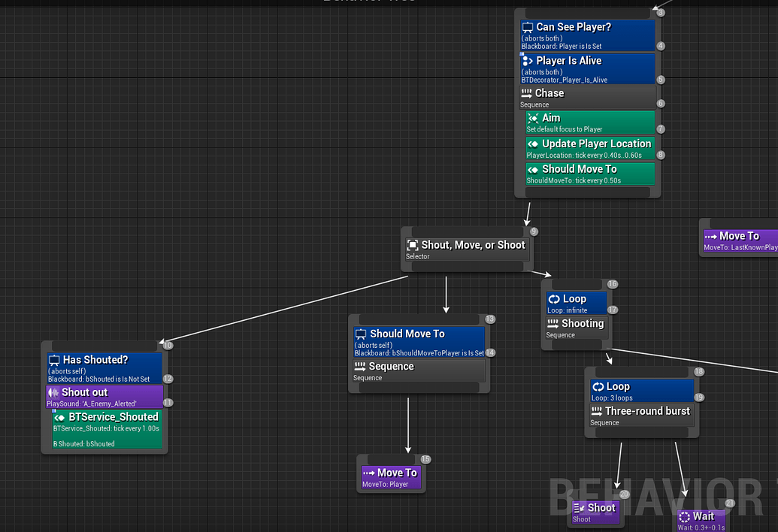Click the Shoot task node icon
The image size is (778, 532).
click(577, 507)
